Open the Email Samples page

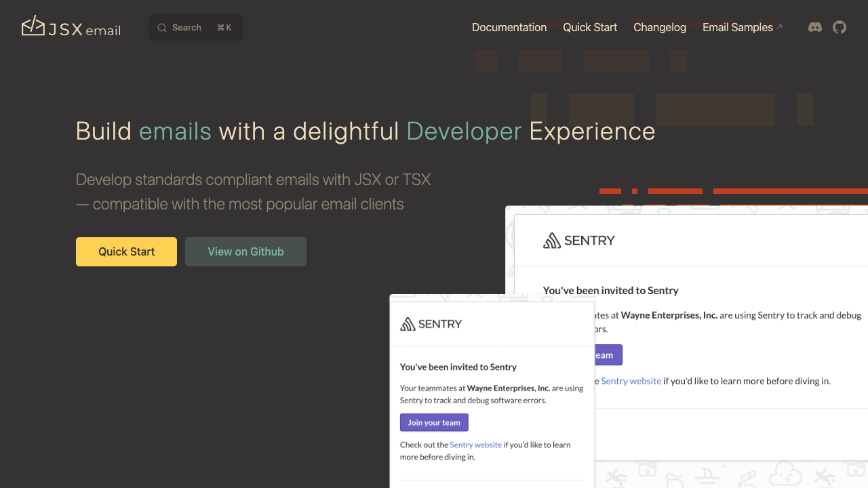738,27
